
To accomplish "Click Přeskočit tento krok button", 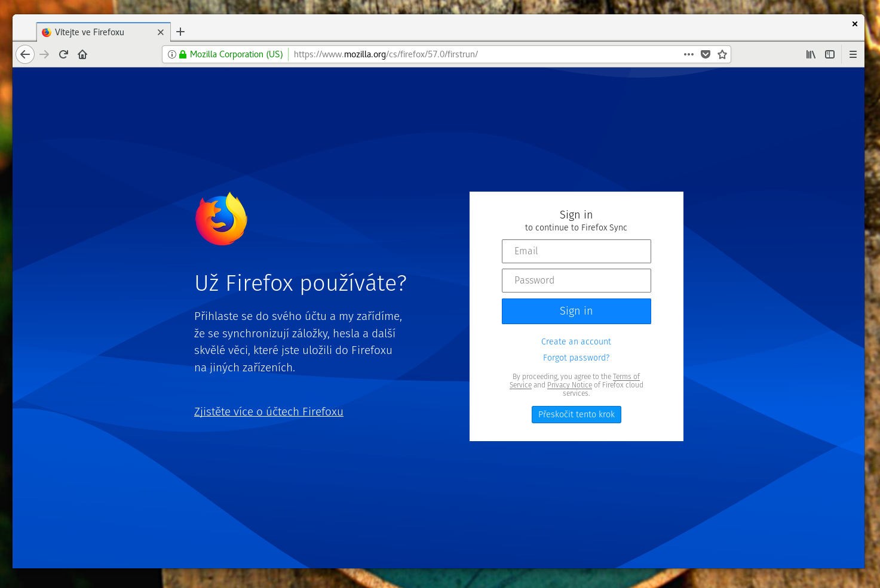I will point(576,414).
